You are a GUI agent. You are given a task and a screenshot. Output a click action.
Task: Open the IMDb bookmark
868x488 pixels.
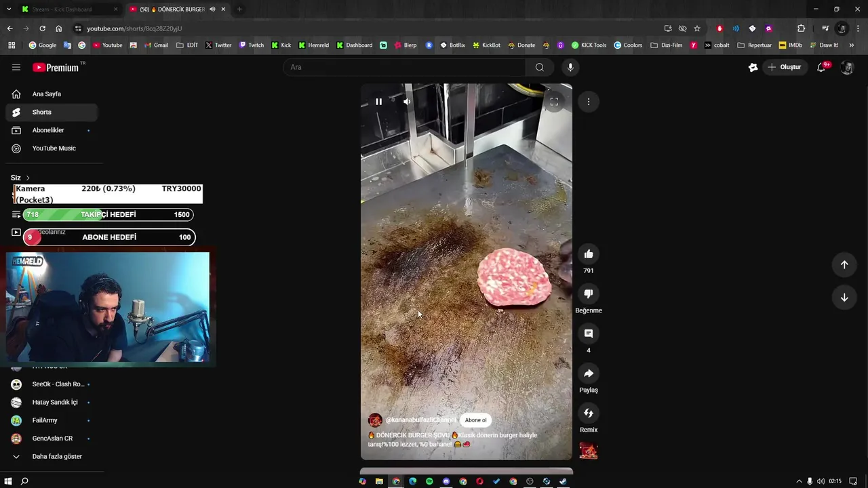point(791,45)
